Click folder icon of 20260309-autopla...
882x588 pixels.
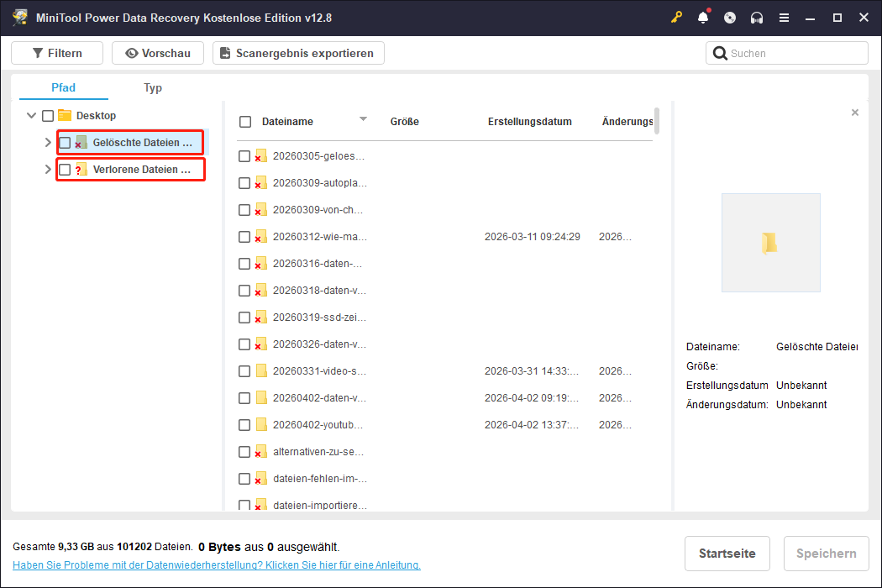pyautogui.click(x=260, y=183)
